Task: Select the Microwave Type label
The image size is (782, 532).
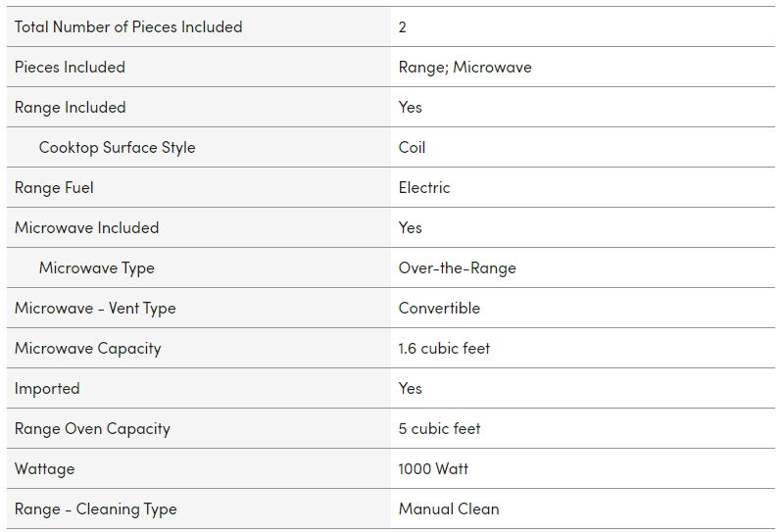Action: click(x=97, y=268)
